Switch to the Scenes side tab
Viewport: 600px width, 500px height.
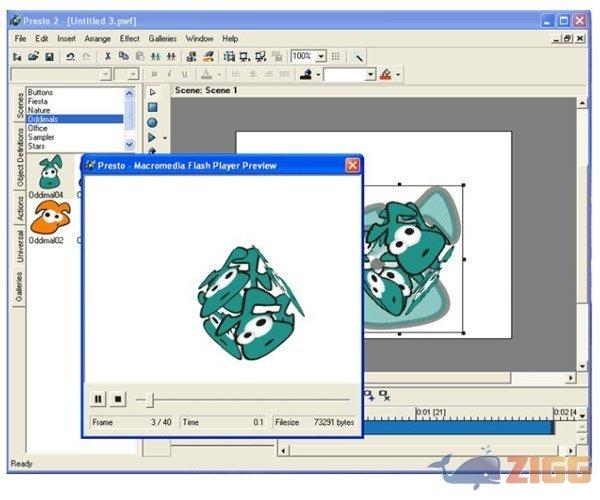(20, 105)
